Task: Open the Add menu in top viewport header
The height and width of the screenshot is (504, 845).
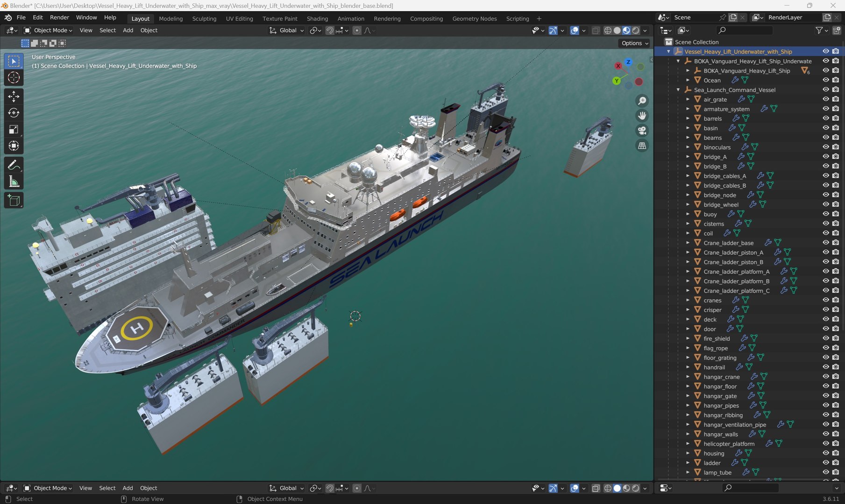Action: click(x=128, y=30)
